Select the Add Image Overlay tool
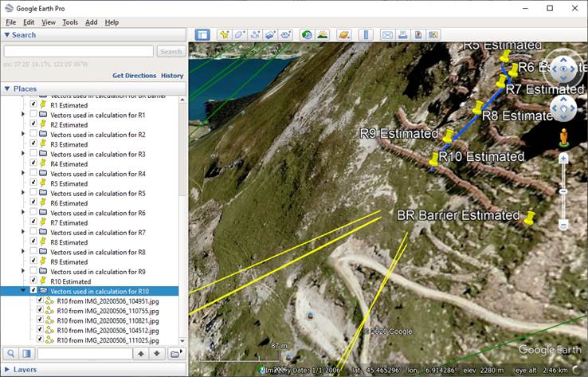The height and width of the screenshot is (377, 588). pyautogui.click(x=270, y=35)
